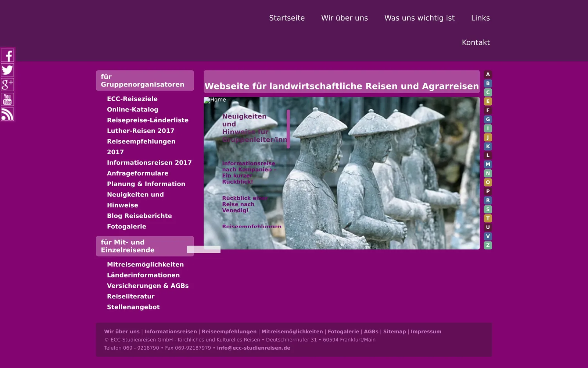This screenshot has height=368, width=588.
Task: Open the Twitter social icon
Action: click(x=7, y=70)
